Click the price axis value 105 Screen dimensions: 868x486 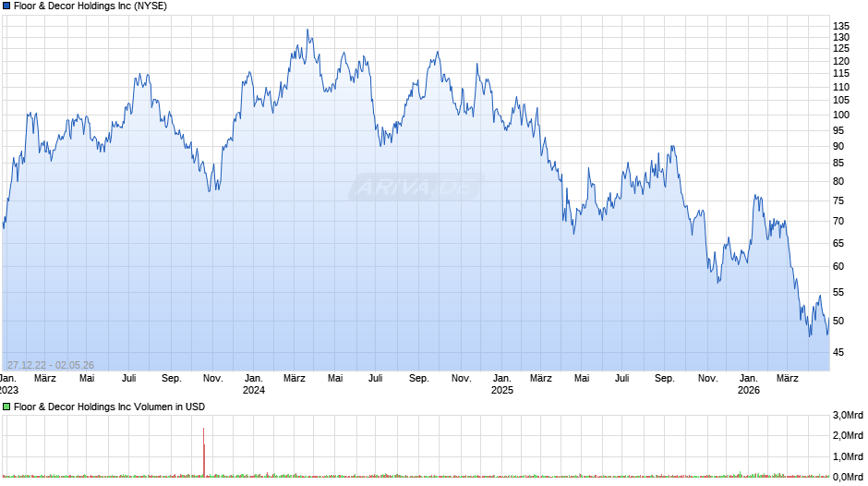pos(841,101)
